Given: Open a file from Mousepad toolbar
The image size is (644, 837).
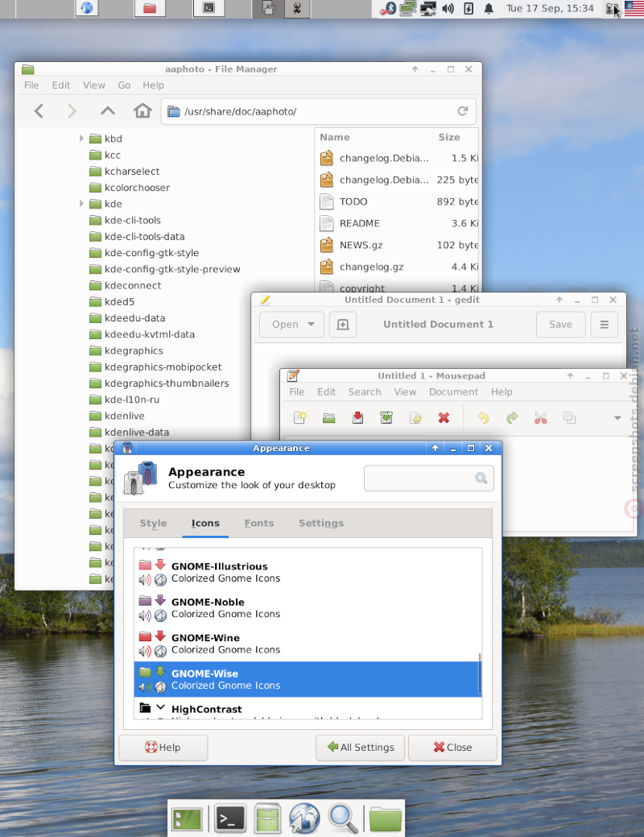Looking at the screenshot, I should [328, 417].
